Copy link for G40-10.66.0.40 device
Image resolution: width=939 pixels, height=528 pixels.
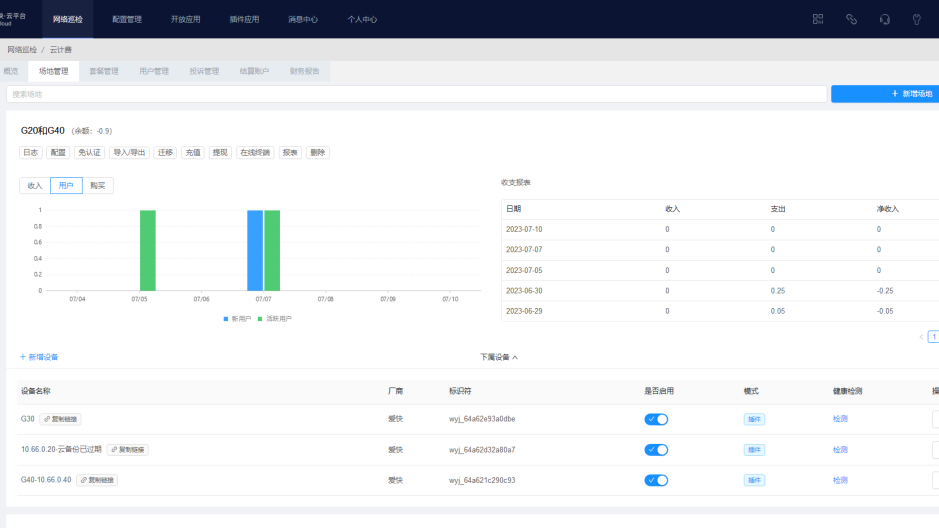click(97, 480)
